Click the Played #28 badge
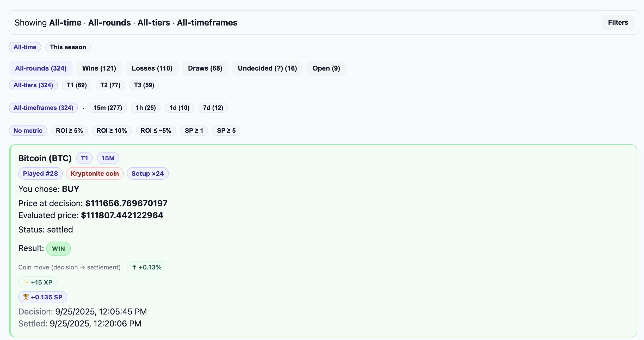Screen dimensions: 644x340 [x=40, y=174]
